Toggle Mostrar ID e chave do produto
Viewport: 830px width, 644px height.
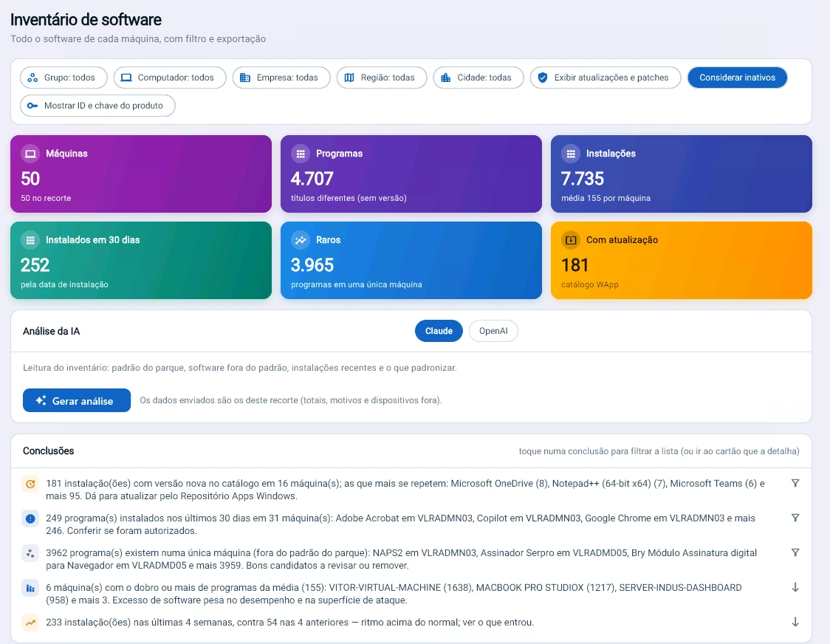tap(97, 106)
